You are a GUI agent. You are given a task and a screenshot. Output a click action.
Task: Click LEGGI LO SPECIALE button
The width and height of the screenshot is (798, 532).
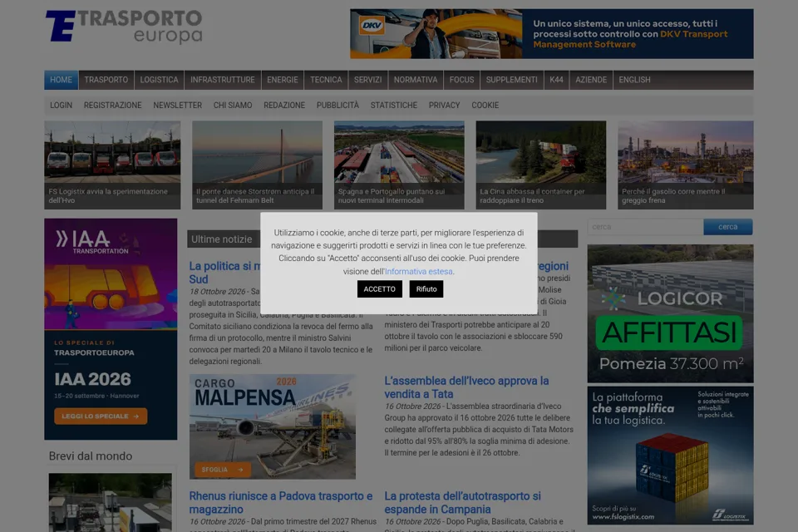tap(101, 416)
